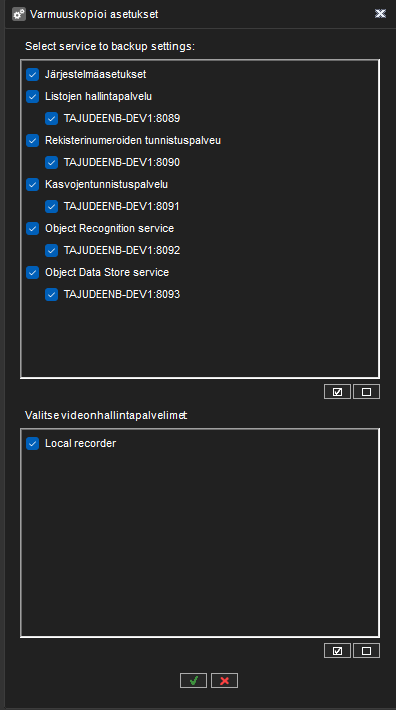Toggle Kasvojentunnistuspalvelu checkbox
The image size is (396, 710).
click(33, 184)
